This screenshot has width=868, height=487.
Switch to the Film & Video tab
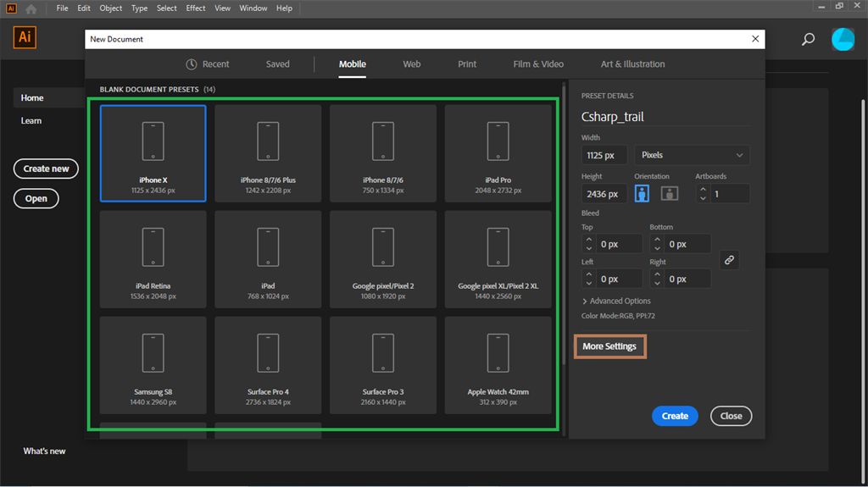538,64
